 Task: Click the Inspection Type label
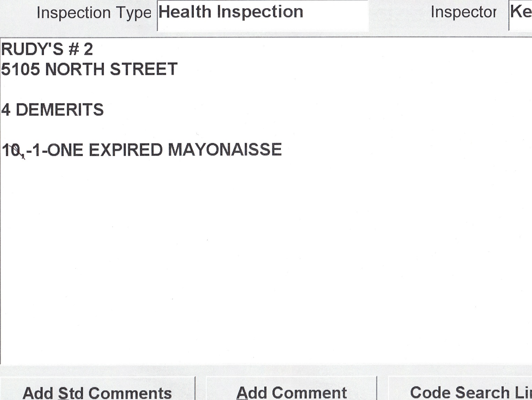pos(94,13)
